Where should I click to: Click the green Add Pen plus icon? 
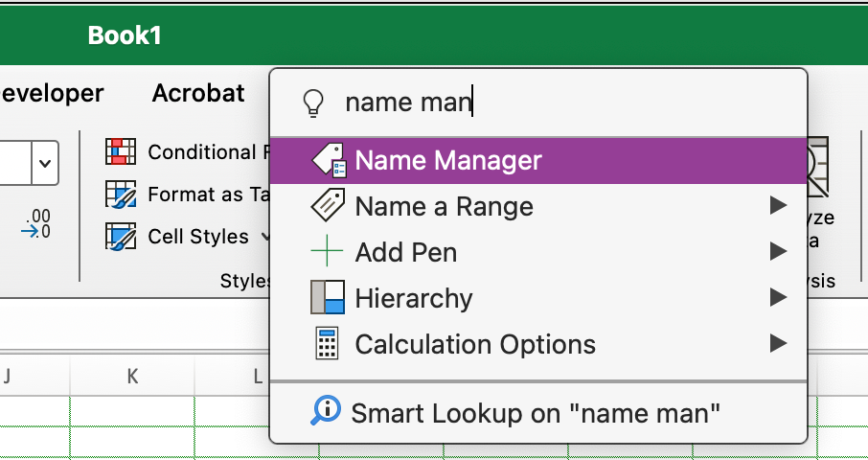coord(328,252)
